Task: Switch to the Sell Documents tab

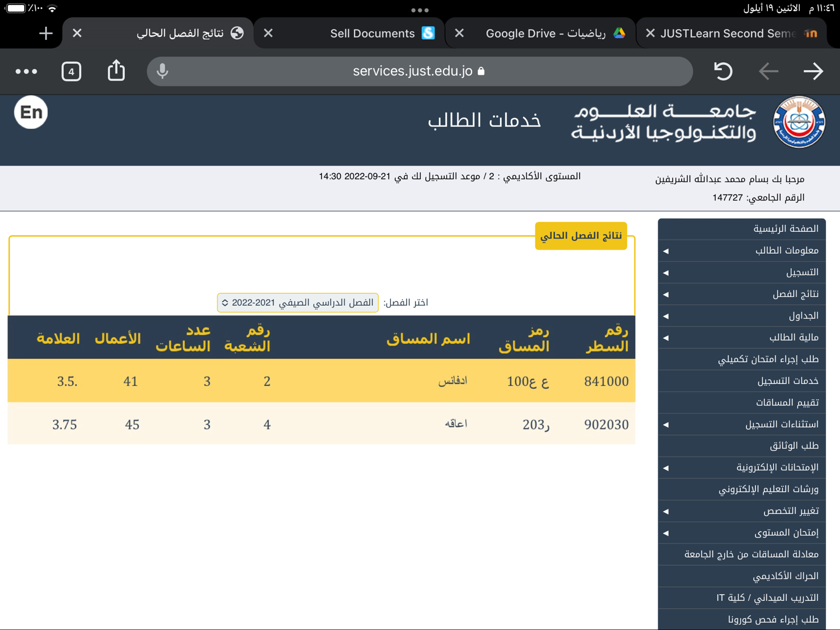Action: coord(372,34)
